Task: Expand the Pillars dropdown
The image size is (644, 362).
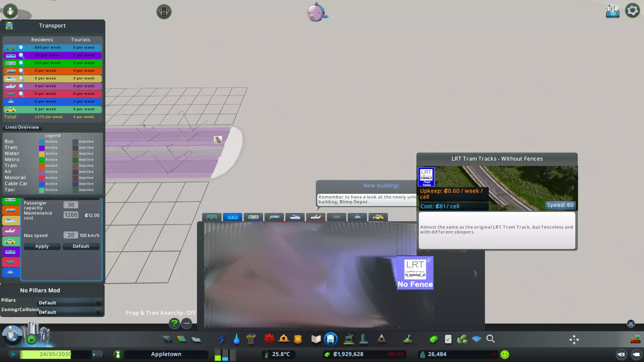Action: coord(69,303)
